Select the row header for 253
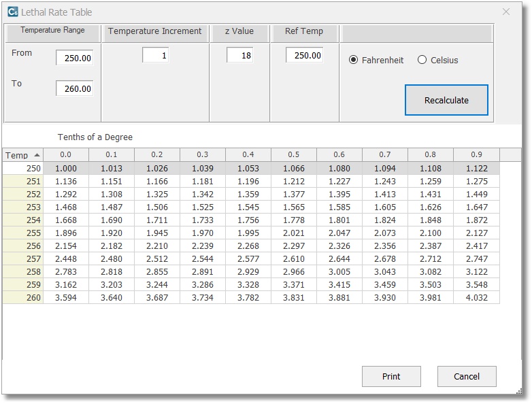 (22, 207)
